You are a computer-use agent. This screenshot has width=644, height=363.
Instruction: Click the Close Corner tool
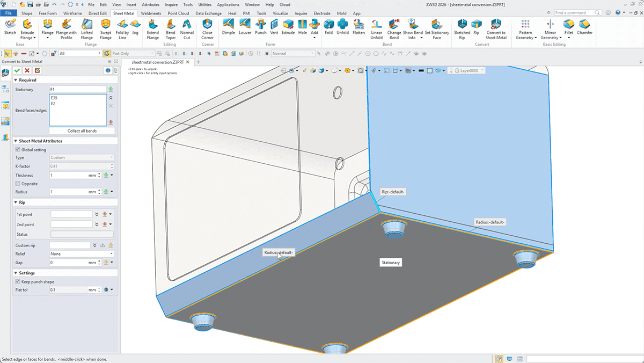point(207,27)
